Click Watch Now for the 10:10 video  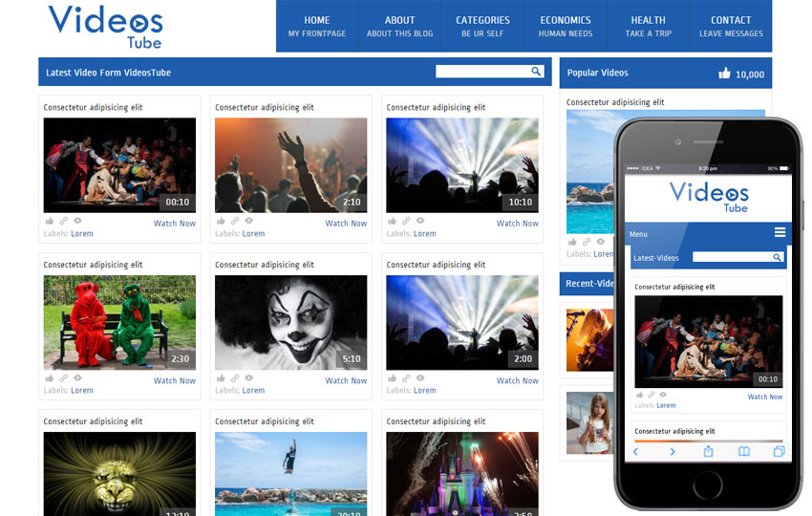point(518,224)
